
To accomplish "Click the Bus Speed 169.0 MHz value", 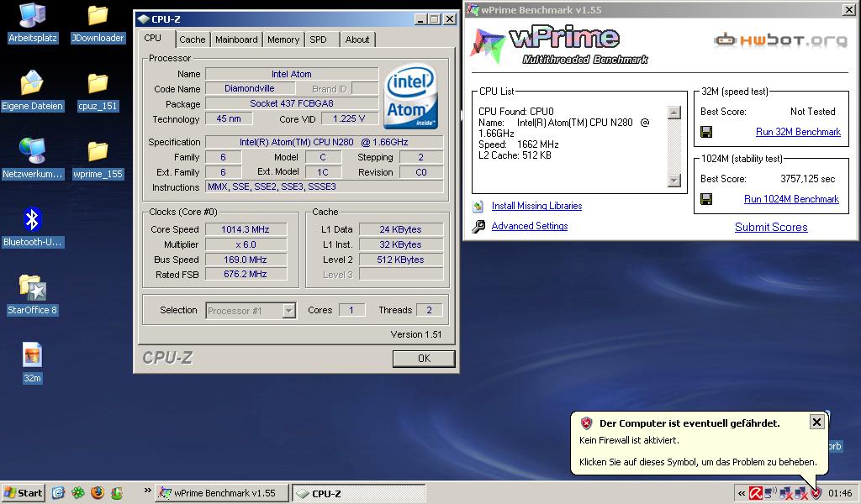I will pos(246,260).
